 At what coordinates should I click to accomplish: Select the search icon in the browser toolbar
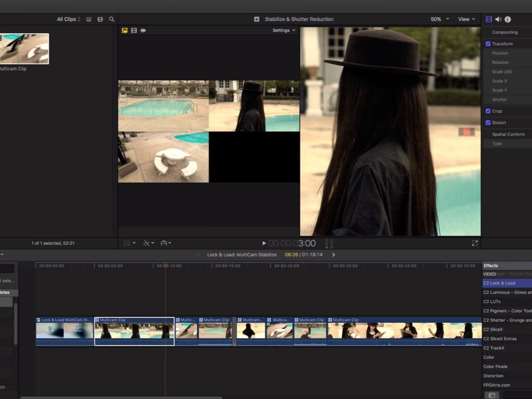pos(111,19)
